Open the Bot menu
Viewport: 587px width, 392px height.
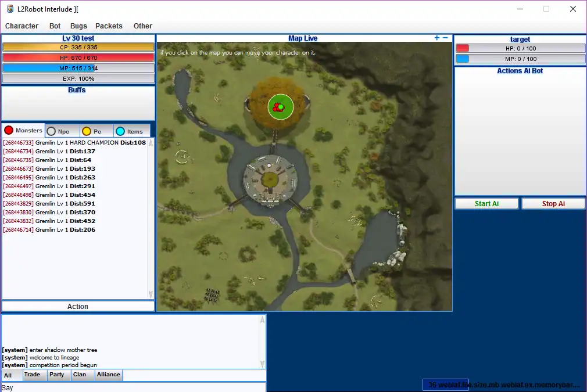(x=55, y=26)
